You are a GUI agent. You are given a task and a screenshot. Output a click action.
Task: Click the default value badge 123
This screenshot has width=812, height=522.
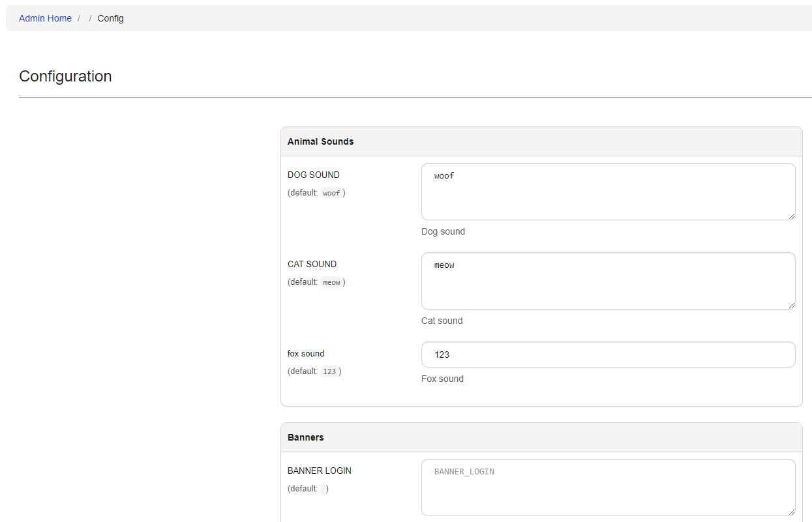330,371
